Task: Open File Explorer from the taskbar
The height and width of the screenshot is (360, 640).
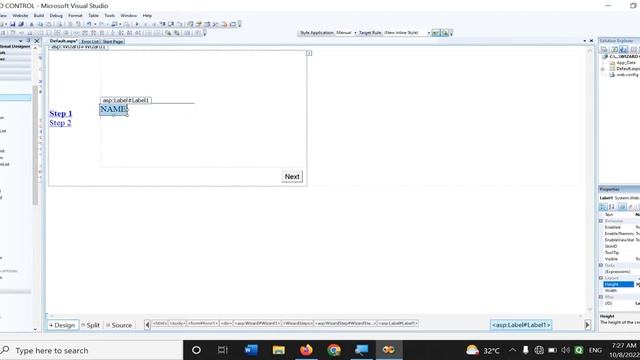Action: click(279, 350)
